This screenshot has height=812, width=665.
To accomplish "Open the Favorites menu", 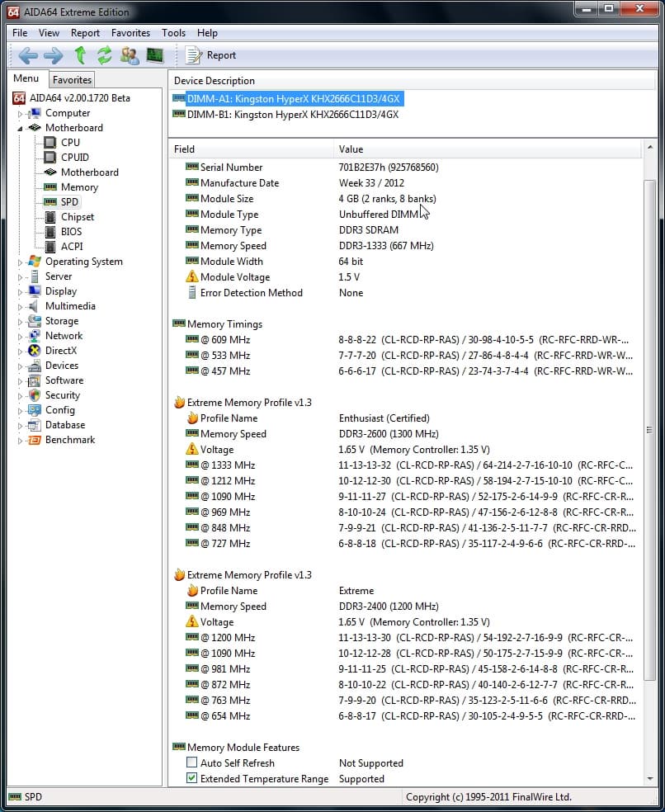I will [x=130, y=33].
